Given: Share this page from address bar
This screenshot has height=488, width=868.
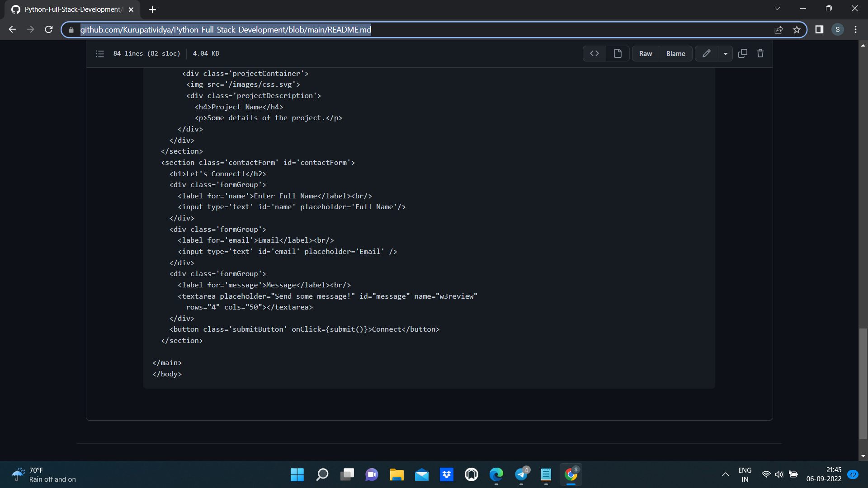Looking at the screenshot, I should 778,30.
